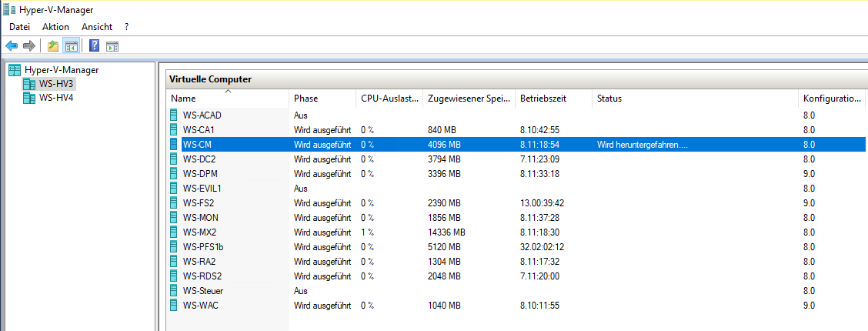Select Hyper-V-Manager root node in tree

click(62, 70)
